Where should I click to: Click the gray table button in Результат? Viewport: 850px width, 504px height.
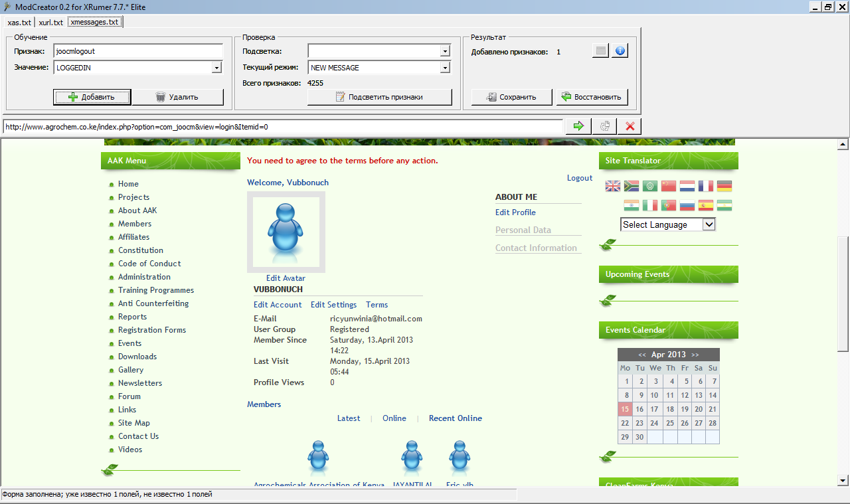point(600,50)
